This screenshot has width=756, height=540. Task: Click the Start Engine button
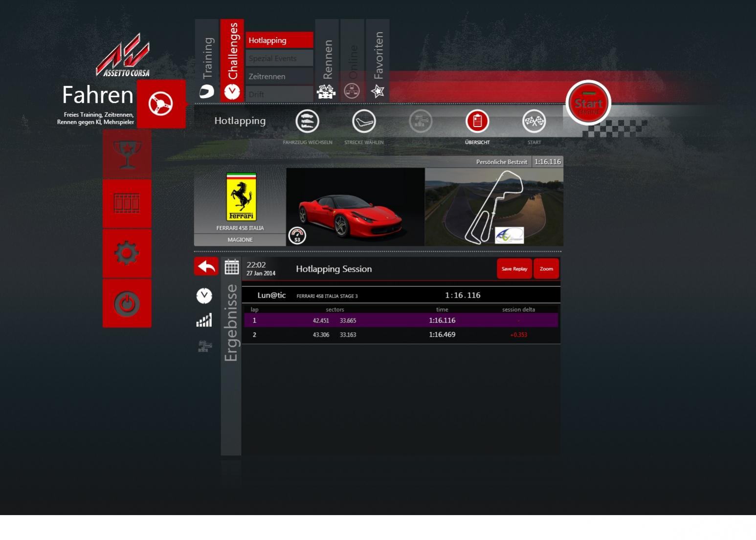point(588,104)
